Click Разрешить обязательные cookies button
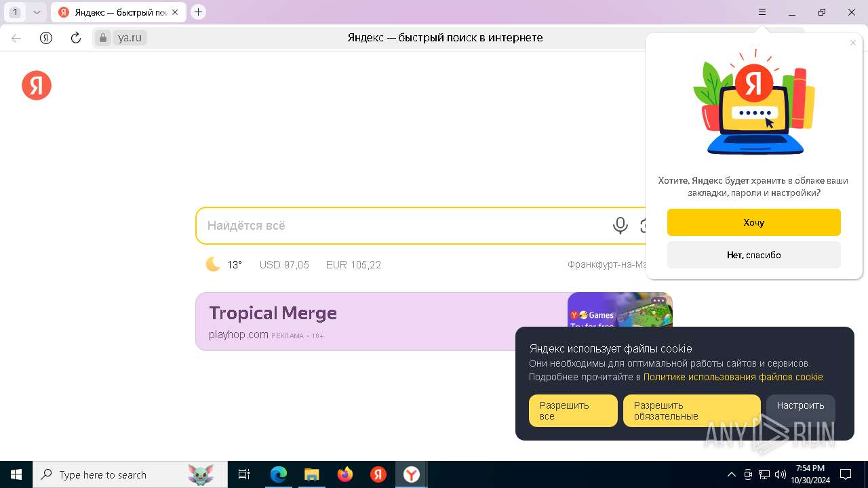This screenshot has width=868, height=488. [x=692, y=411]
